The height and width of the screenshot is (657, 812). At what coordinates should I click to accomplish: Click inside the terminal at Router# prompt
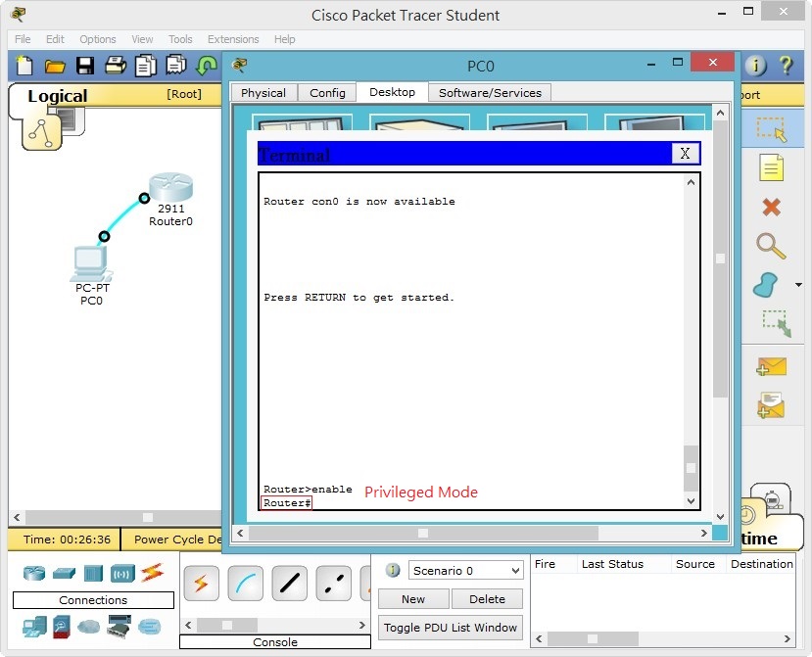pos(286,502)
